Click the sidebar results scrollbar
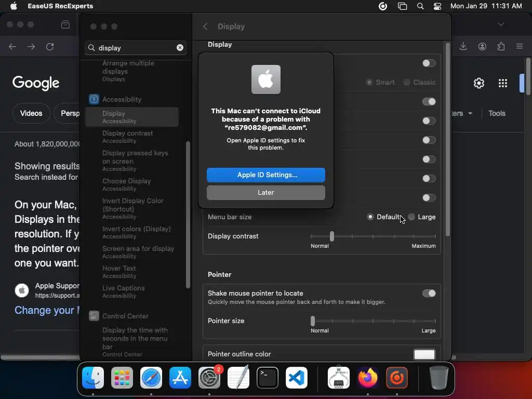 click(x=188, y=215)
